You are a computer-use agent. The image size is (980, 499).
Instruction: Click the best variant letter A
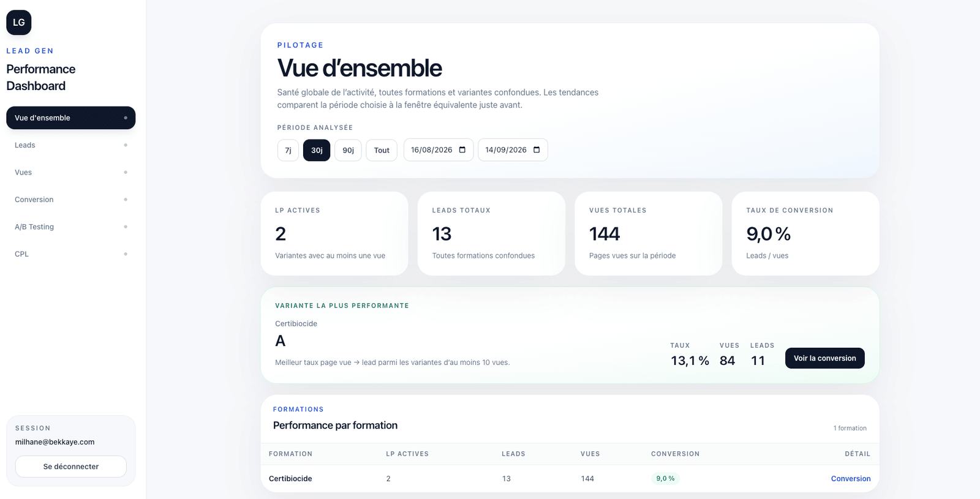(281, 341)
